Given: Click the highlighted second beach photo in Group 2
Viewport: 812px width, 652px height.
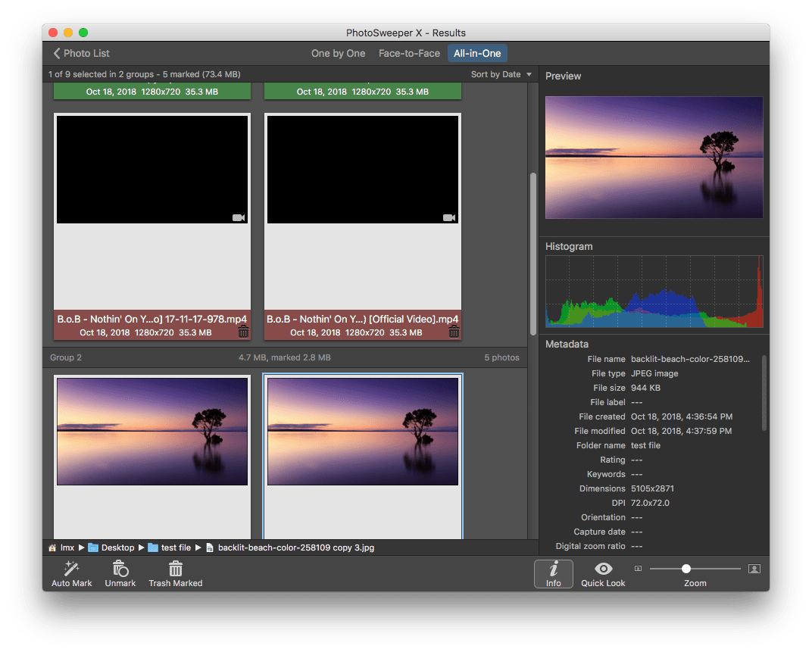Looking at the screenshot, I should point(363,432).
